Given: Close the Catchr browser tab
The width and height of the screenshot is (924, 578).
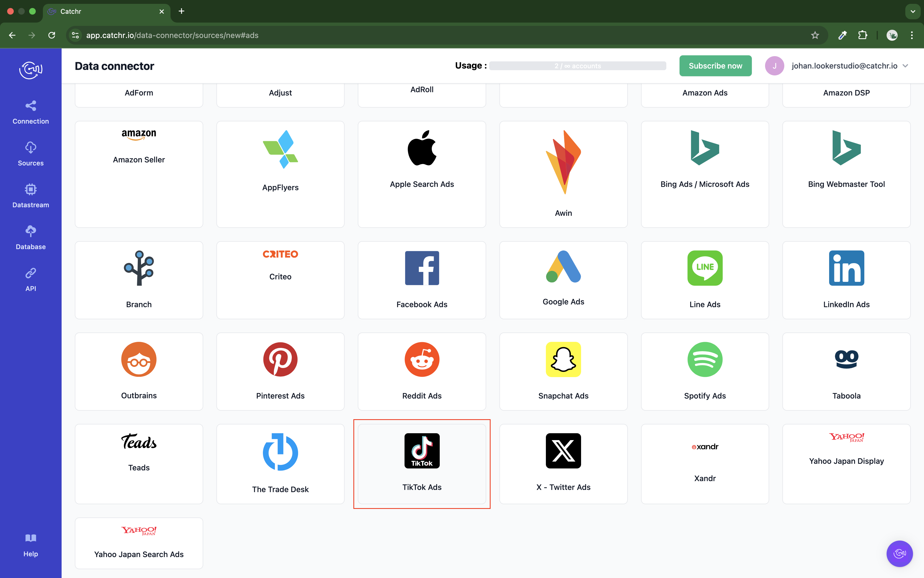Looking at the screenshot, I should 161,12.
